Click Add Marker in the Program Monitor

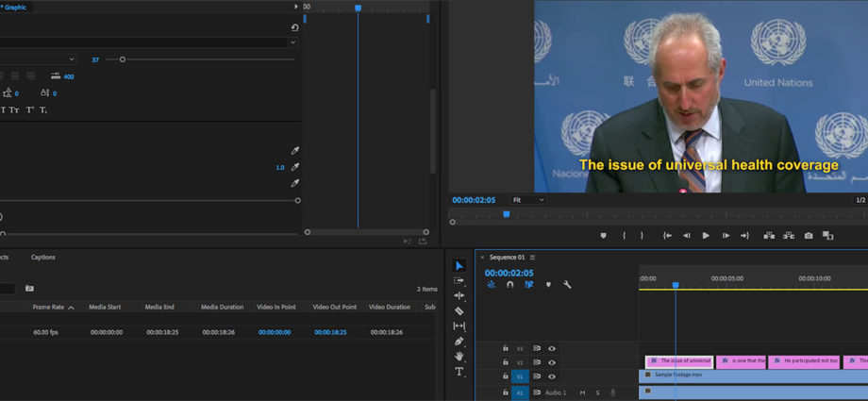coord(604,235)
